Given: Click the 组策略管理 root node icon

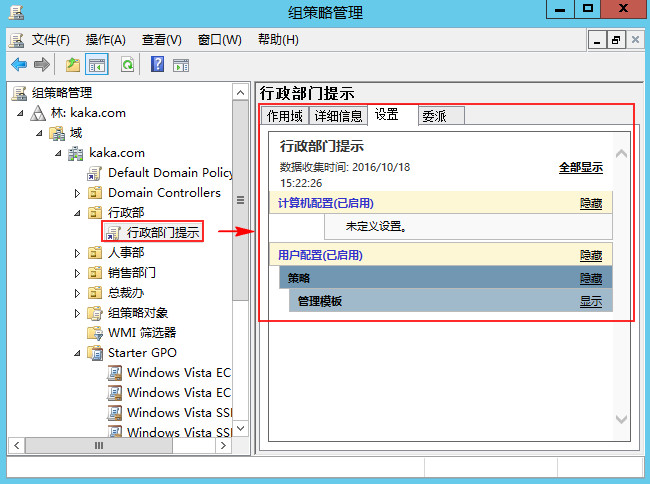Looking at the screenshot, I should (x=19, y=93).
